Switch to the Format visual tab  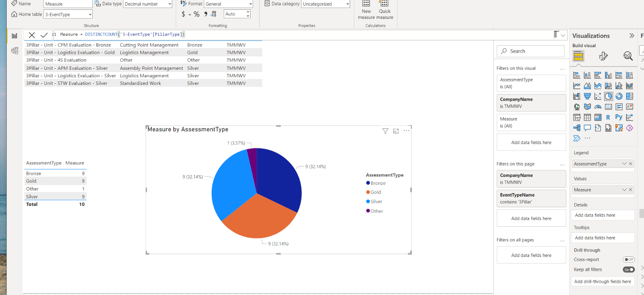coord(603,56)
